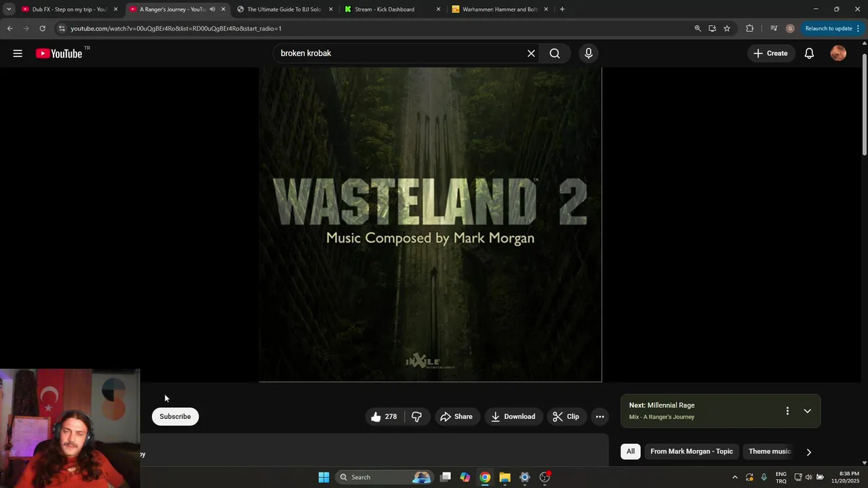This screenshot has width=868, height=488.
Task: Open the Chrome extensions puzzle icon
Action: point(749,28)
